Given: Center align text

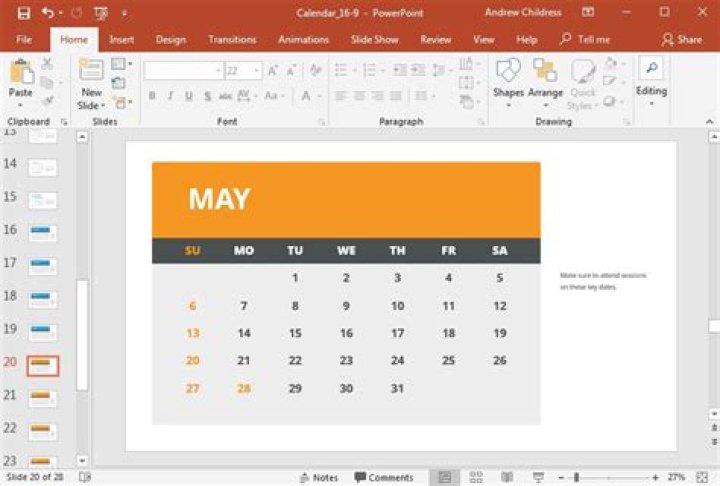Looking at the screenshot, I should 359,96.
